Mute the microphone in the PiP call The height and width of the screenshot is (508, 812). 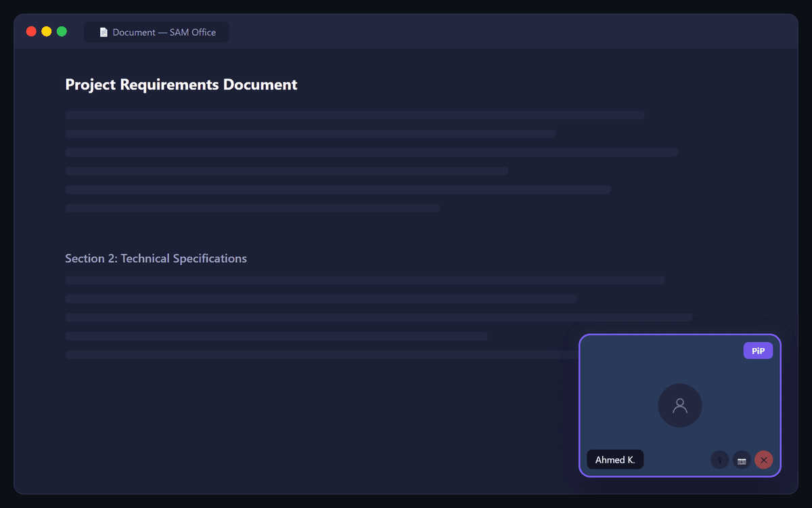(719, 460)
